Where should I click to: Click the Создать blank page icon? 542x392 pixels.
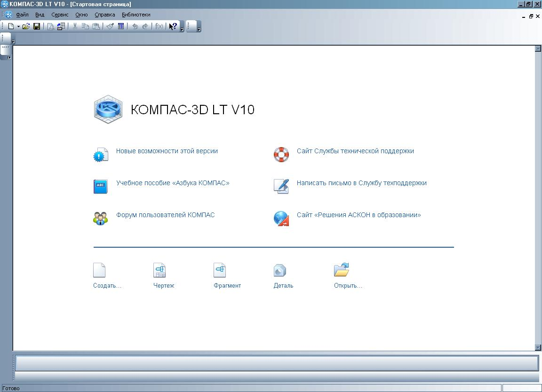point(99,270)
